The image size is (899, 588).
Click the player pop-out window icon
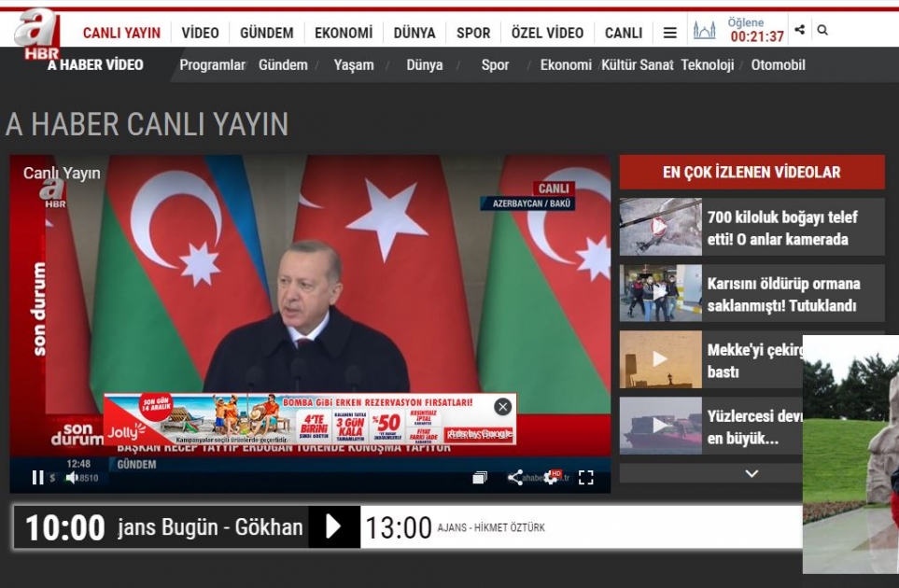tap(480, 477)
